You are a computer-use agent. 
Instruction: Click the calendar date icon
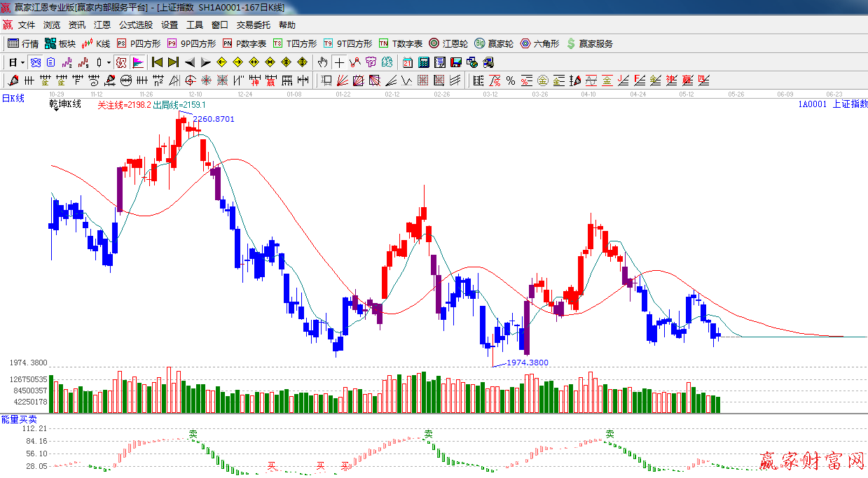coord(407,62)
